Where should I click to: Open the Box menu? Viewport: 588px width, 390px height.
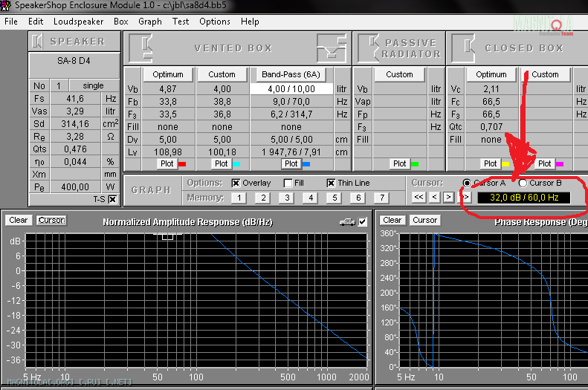click(120, 22)
